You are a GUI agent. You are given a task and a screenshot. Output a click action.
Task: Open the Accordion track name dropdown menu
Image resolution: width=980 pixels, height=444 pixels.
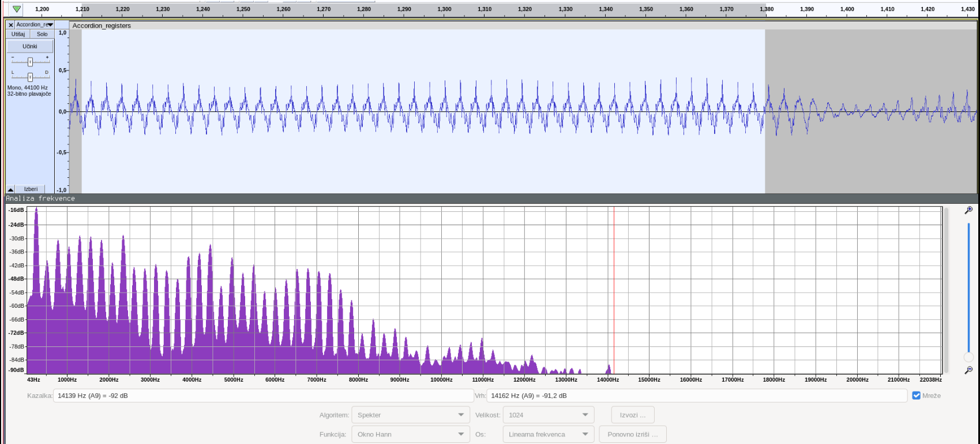35,25
